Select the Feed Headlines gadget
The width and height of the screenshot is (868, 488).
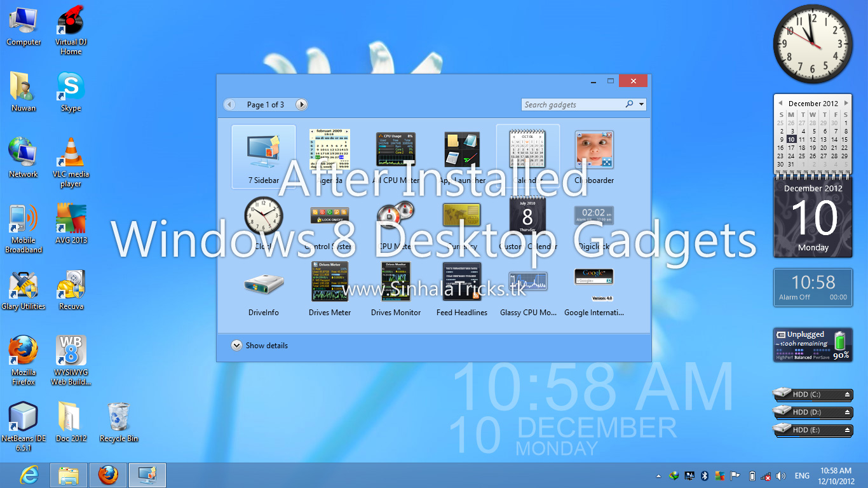(x=462, y=281)
